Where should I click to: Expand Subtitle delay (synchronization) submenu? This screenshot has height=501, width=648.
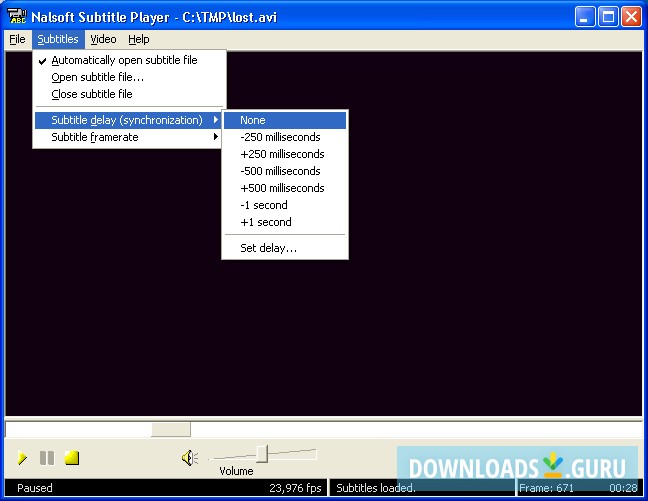click(x=128, y=120)
